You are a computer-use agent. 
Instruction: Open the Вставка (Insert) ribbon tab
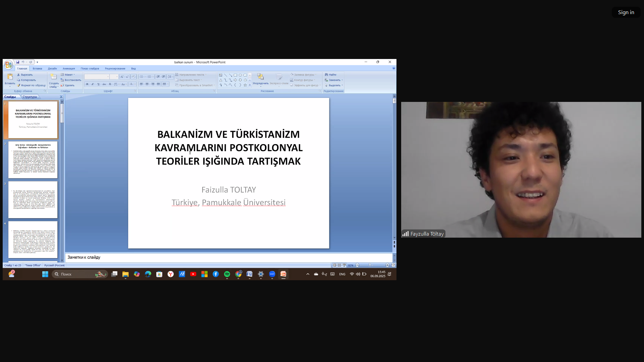pos(37,68)
